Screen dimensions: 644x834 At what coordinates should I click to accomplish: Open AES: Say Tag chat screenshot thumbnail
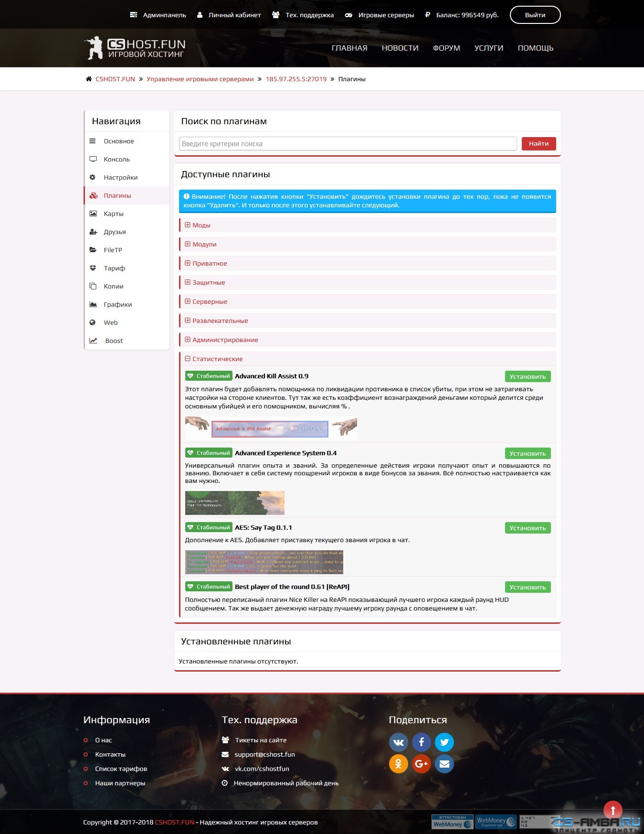point(264,562)
